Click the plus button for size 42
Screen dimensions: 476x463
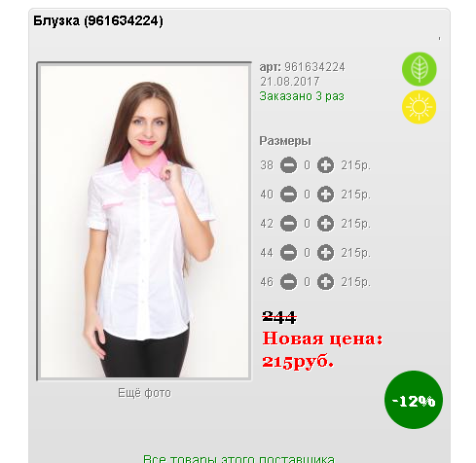coord(325,224)
